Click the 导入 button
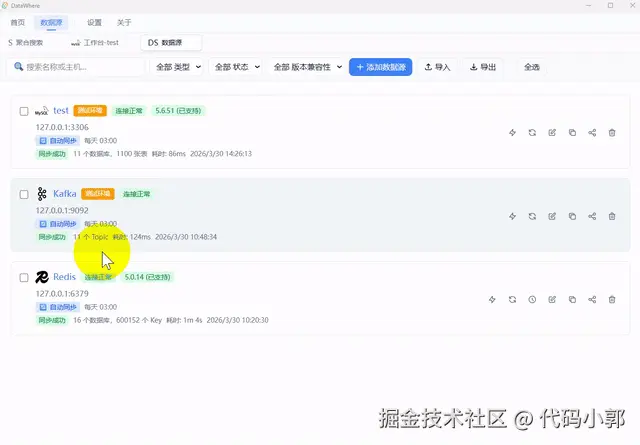This screenshot has height=445, width=640. point(438,67)
